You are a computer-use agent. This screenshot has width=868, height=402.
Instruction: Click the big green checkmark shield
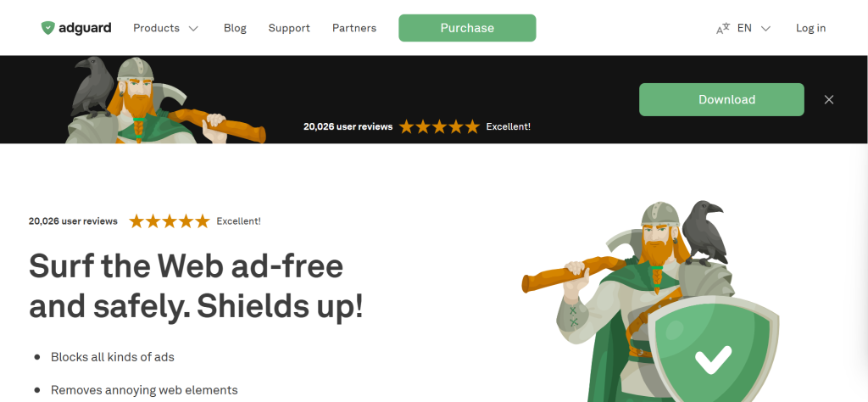click(713, 354)
